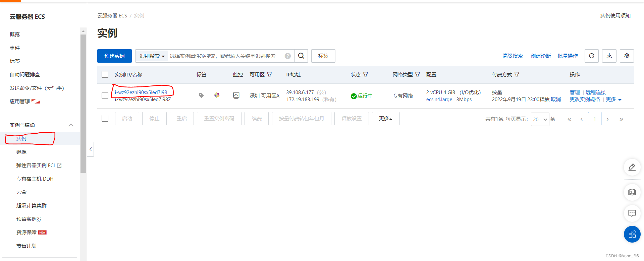
Task: Select page number 1
Action: coord(595,119)
